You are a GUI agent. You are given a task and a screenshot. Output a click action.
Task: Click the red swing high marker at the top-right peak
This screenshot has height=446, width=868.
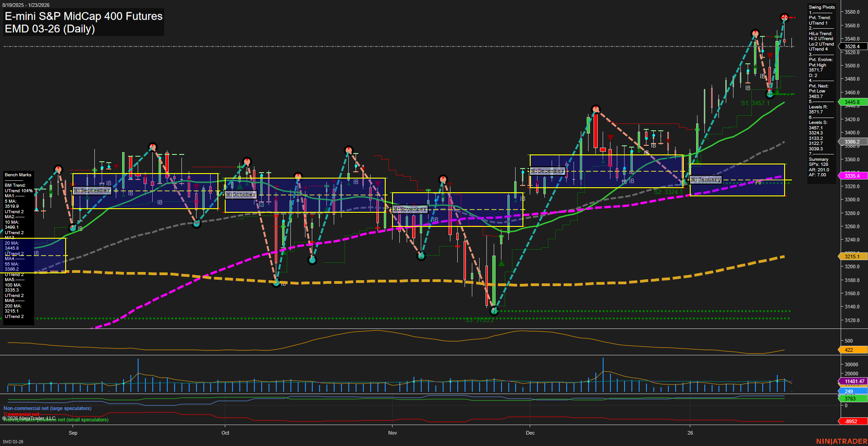784,18
